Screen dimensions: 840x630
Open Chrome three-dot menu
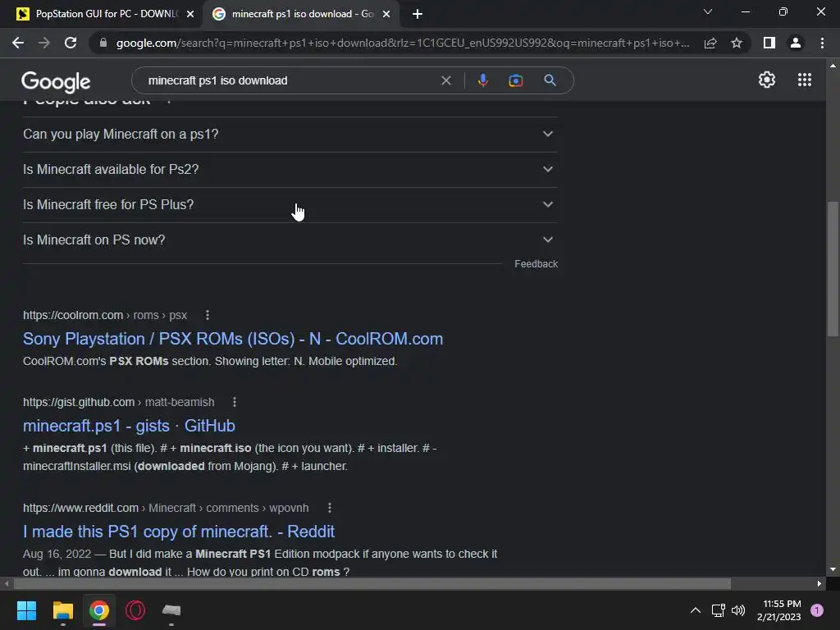click(x=822, y=43)
